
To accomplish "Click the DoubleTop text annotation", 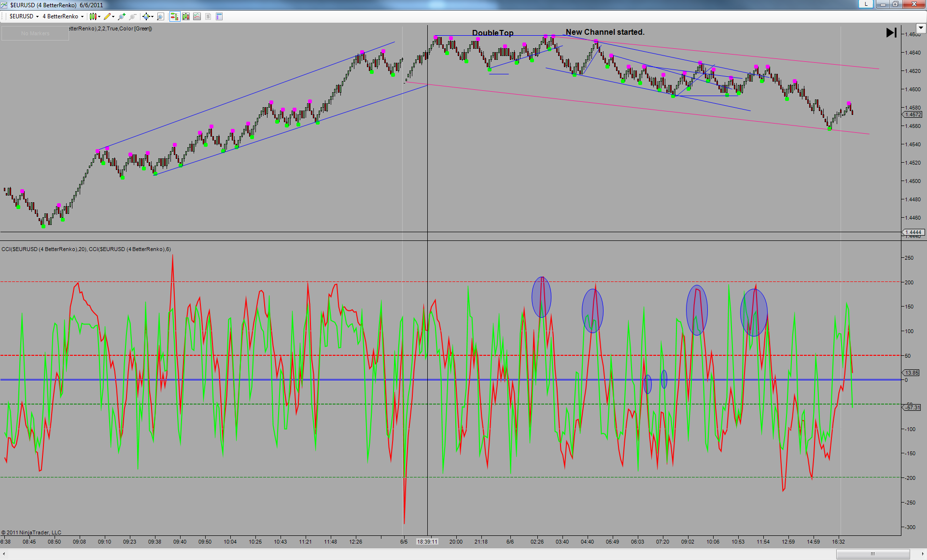I will 492,33.
